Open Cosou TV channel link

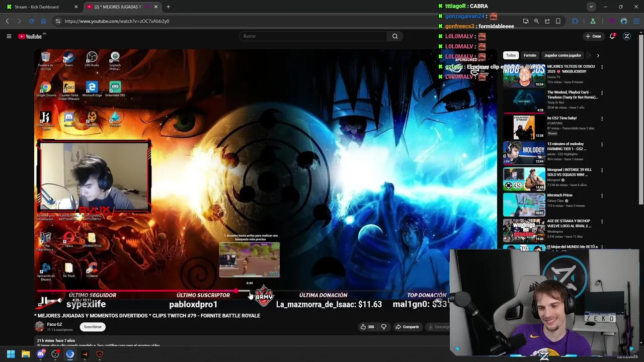pos(554,77)
